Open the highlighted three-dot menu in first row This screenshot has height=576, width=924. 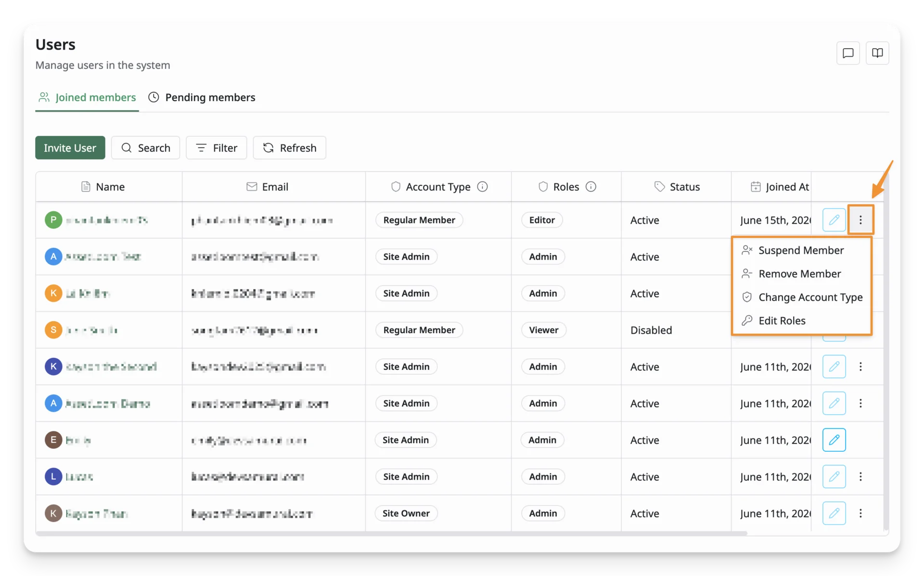pos(860,220)
